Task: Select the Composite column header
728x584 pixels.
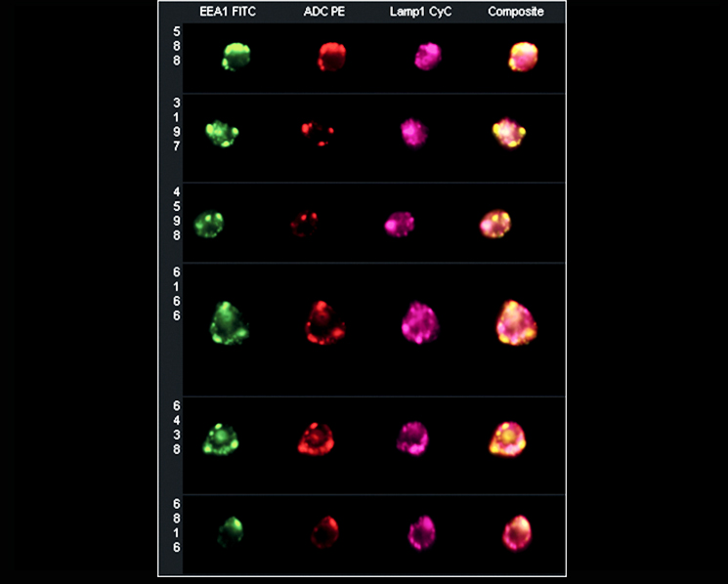Action: tap(515, 12)
